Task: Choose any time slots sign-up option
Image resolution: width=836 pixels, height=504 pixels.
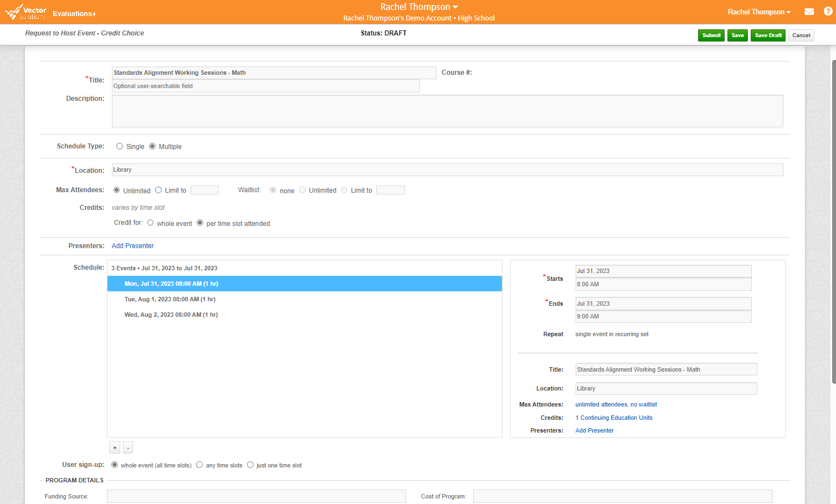Action: (x=199, y=465)
